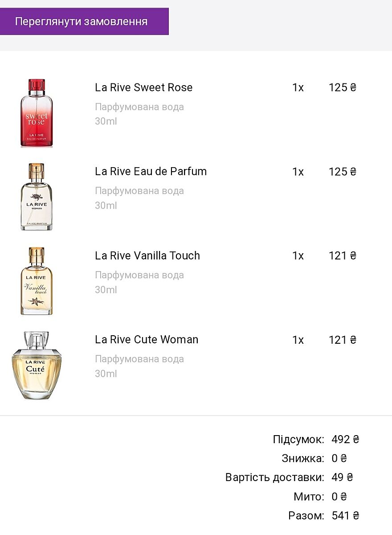Click the Мито duty label
392x535 pixels.
coord(309,497)
